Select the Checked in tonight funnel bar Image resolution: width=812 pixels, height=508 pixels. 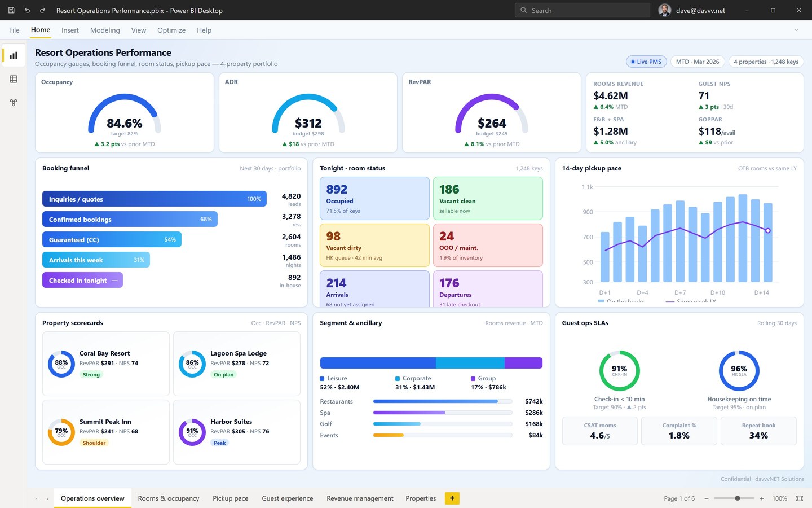click(82, 280)
